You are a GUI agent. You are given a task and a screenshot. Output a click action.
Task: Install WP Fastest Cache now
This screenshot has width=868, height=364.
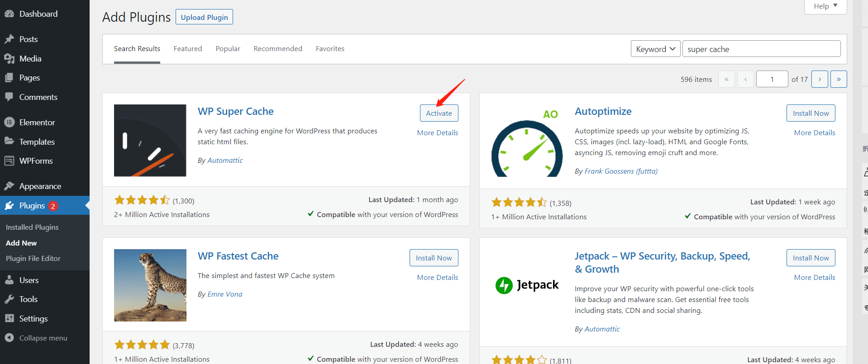(434, 258)
